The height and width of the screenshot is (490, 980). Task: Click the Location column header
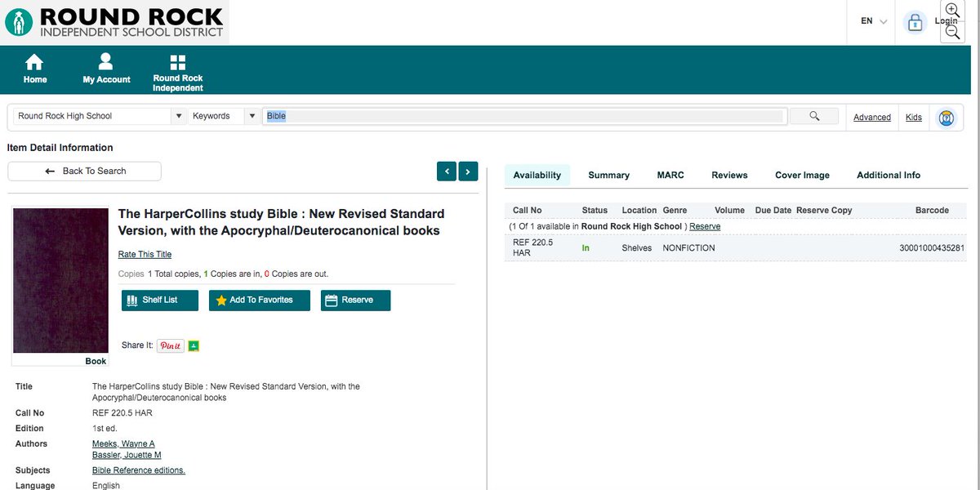(639, 211)
